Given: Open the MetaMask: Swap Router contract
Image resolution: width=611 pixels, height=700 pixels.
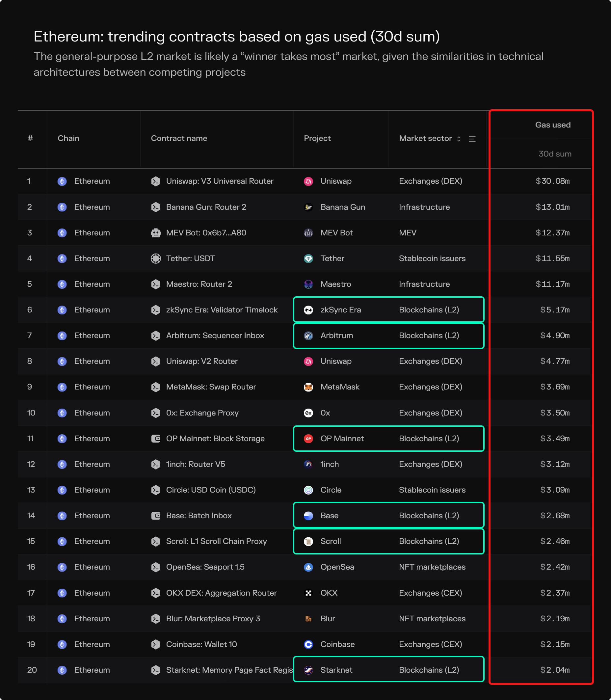Looking at the screenshot, I should point(211,387).
